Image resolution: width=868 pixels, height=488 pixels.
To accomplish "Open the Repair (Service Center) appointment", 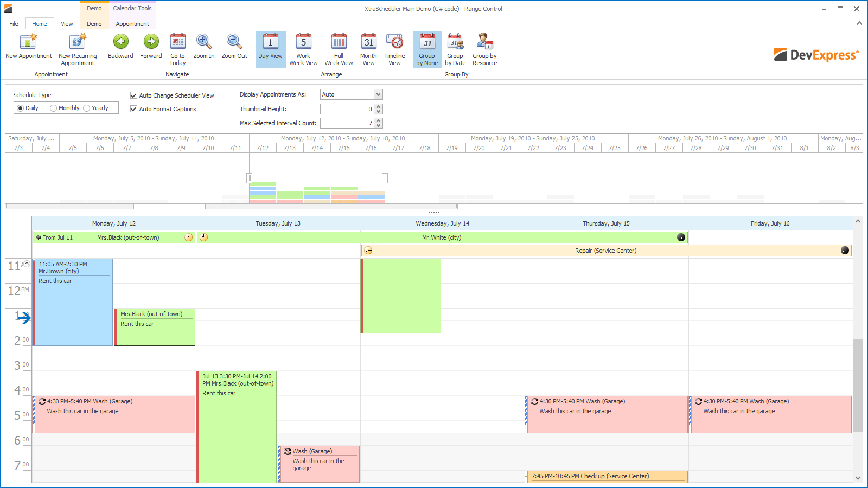I will pos(606,251).
